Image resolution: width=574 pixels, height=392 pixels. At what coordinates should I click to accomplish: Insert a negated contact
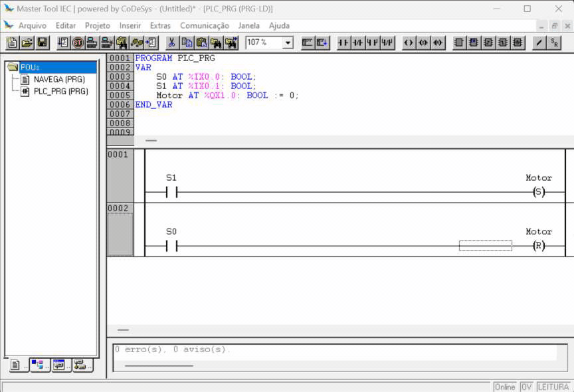tap(358, 43)
